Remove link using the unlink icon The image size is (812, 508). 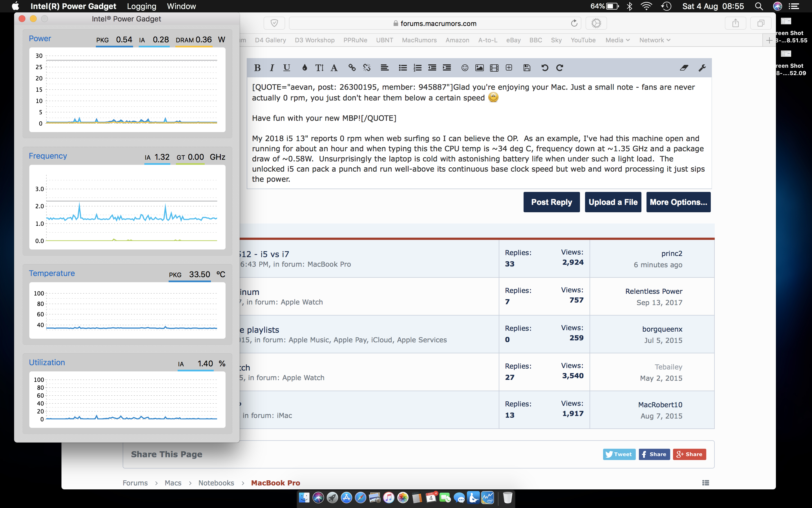tap(367, 68)
